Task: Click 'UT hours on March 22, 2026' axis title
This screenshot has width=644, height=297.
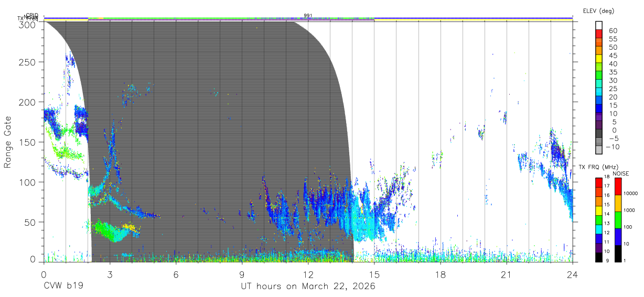Action: pyautogui.click(x=308, y=287)
